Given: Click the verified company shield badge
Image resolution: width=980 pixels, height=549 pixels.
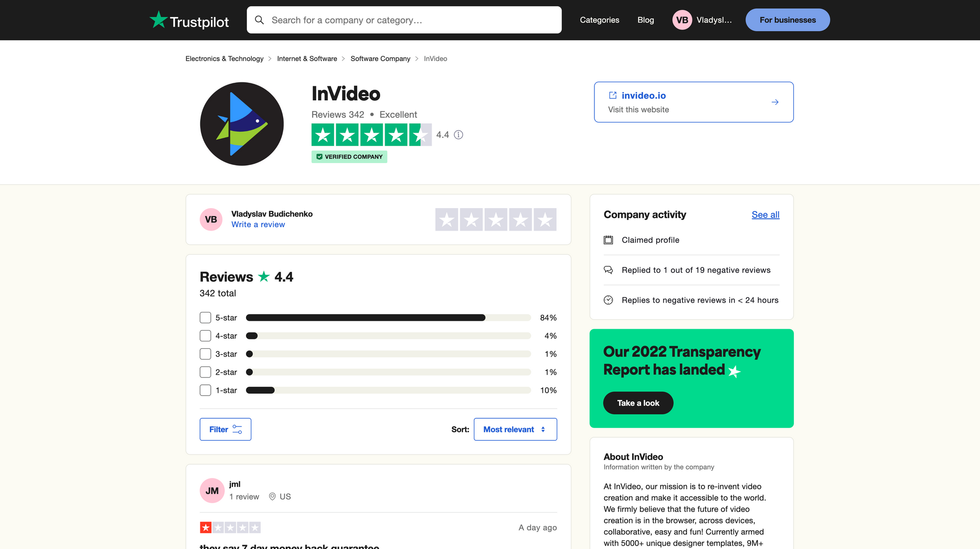Looking at the screenshot, I should point(349,157).
